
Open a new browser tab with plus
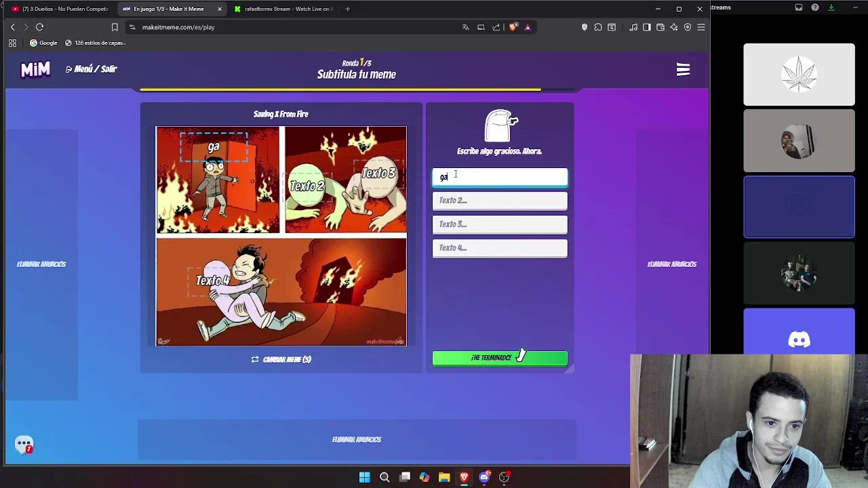point(347,9)
